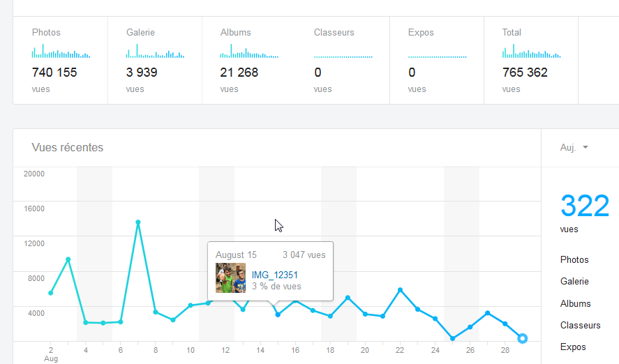This screenshot has width=619, height=364.
Task: Open the "Auj." period dropdown
Action: click(x=574, y=148)
